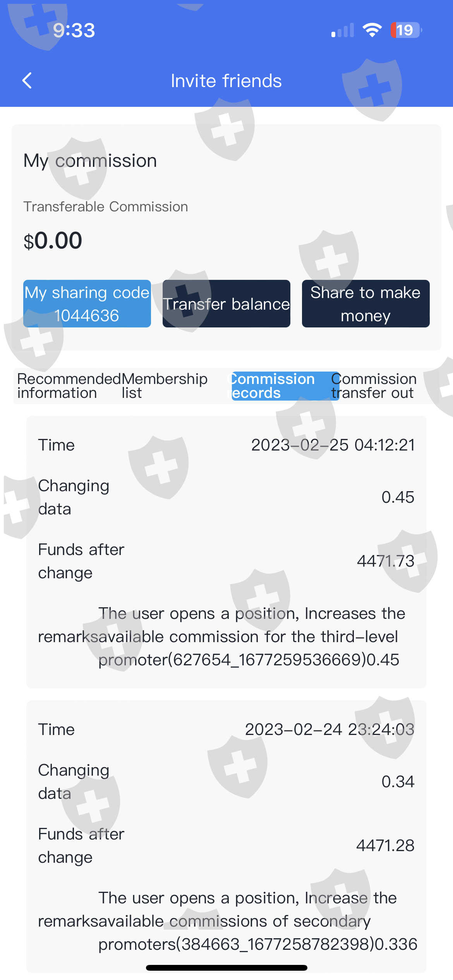Tap the cellular signal bars icon
453x980 pixels.
click(x=343, y=30)
